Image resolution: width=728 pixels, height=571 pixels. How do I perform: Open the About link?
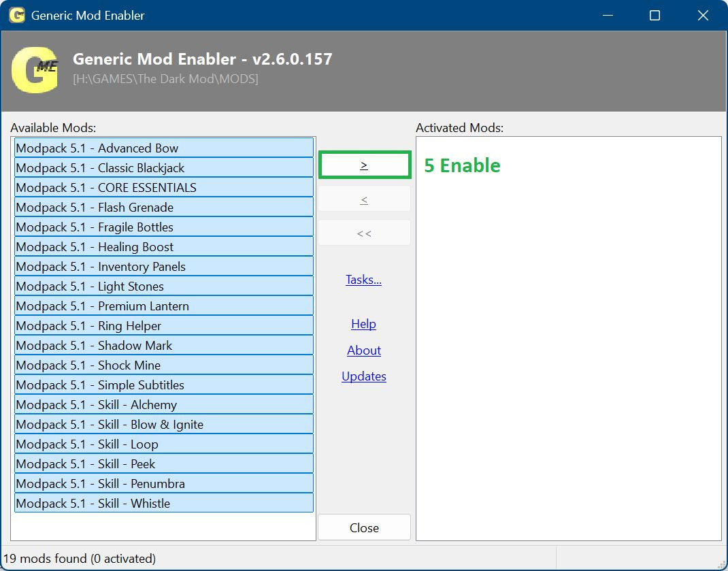coord(364,350)
